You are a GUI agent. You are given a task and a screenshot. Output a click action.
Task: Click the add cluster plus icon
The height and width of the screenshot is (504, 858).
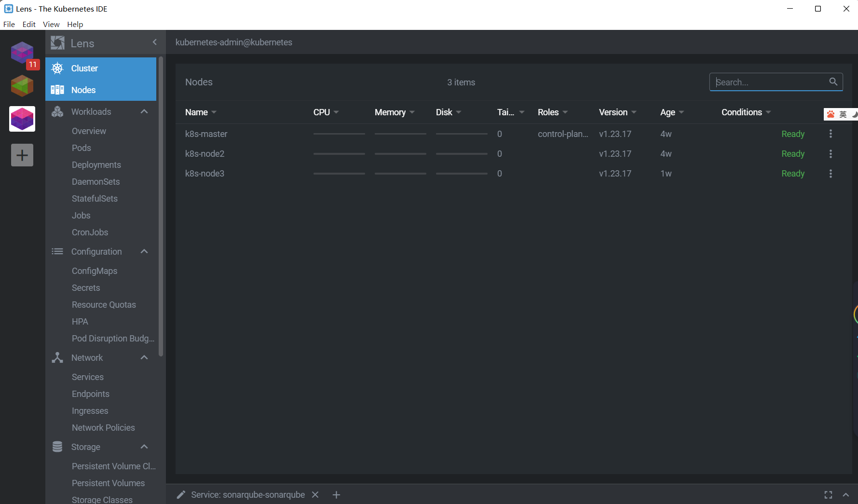(22, 155)
